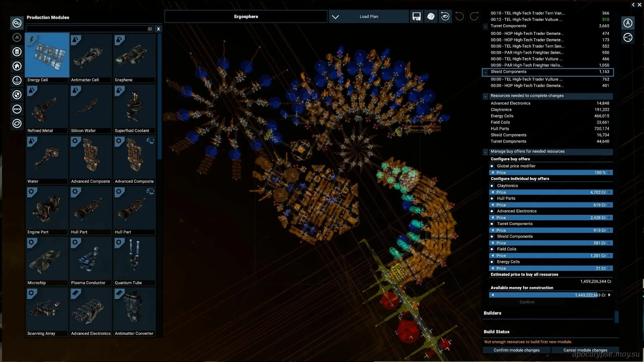
Task: Click the redo arrow icon
Action: 474,16
